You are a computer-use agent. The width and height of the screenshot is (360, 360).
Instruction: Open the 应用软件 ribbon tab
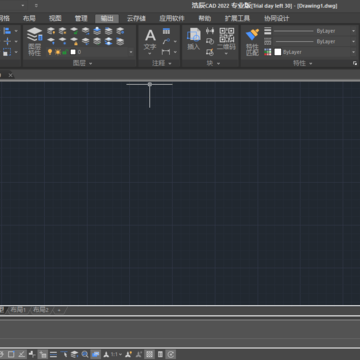[172, 18]
